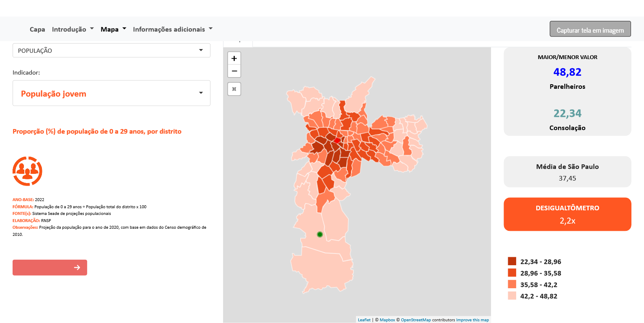The width and height of the screenshot is (644, 323).
Task: Click the orange population group icon
Action: coord(27,171)
